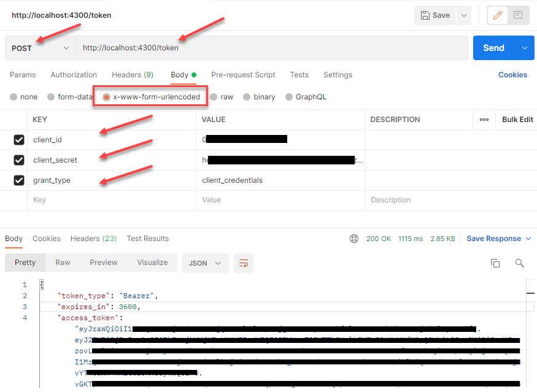Copy response using the copy icon
The height and width of the screenshot is (392, 537).
pos(495,263)
